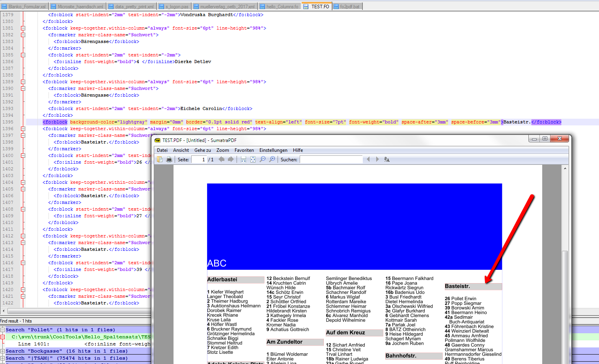This screenshot has width=599, height=364.
Task: Expand the Search "|TSAM|" result node
Action: point(2,358)
